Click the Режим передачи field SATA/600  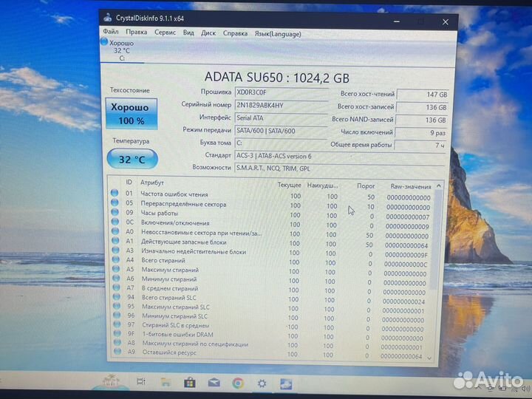[280, 131]
